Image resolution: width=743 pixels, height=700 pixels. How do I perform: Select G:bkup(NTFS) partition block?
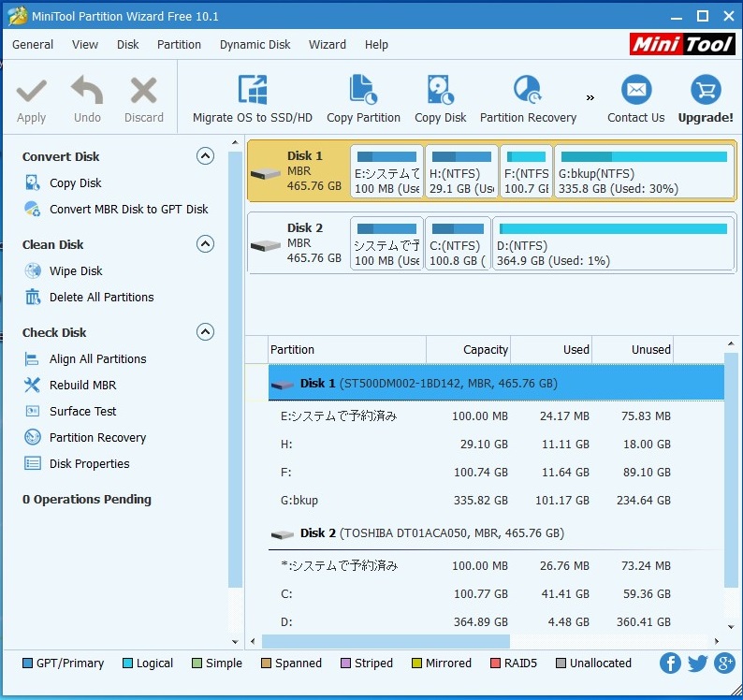coord(644,171)
